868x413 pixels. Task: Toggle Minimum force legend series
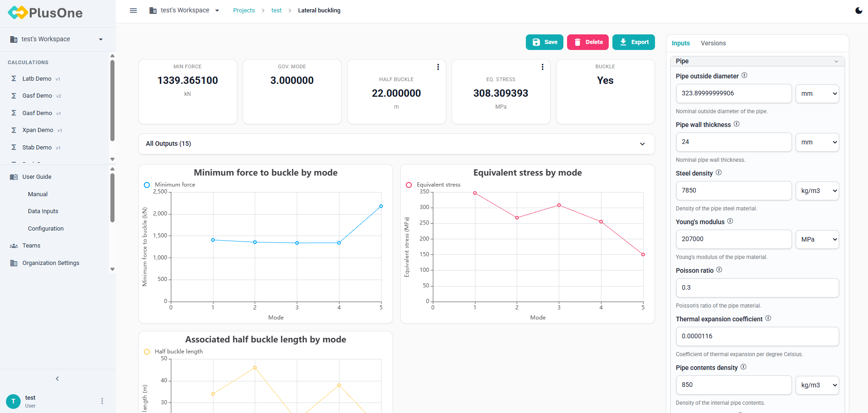coord(170,185)
